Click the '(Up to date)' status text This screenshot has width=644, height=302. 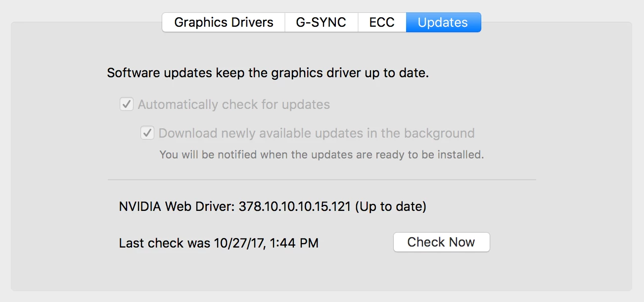(390, 206)
